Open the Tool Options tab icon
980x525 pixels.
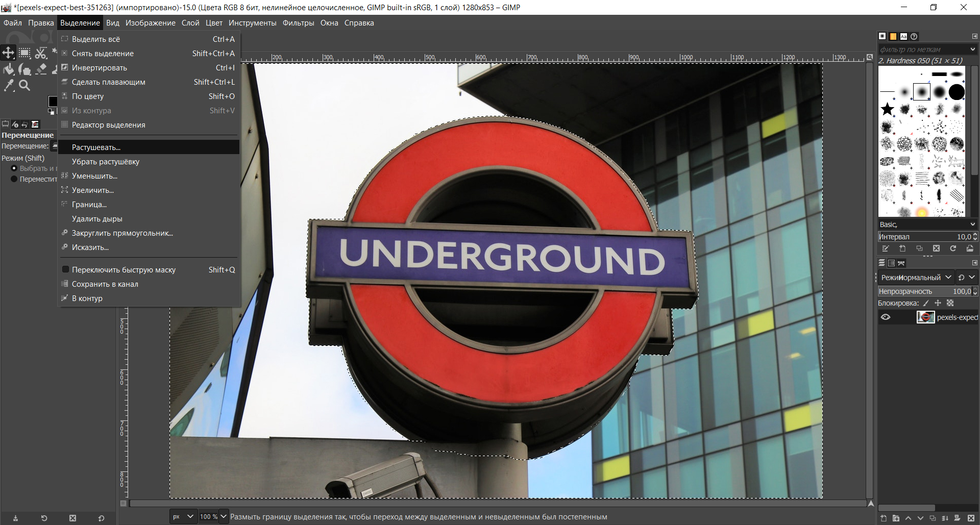pos(5,124)
